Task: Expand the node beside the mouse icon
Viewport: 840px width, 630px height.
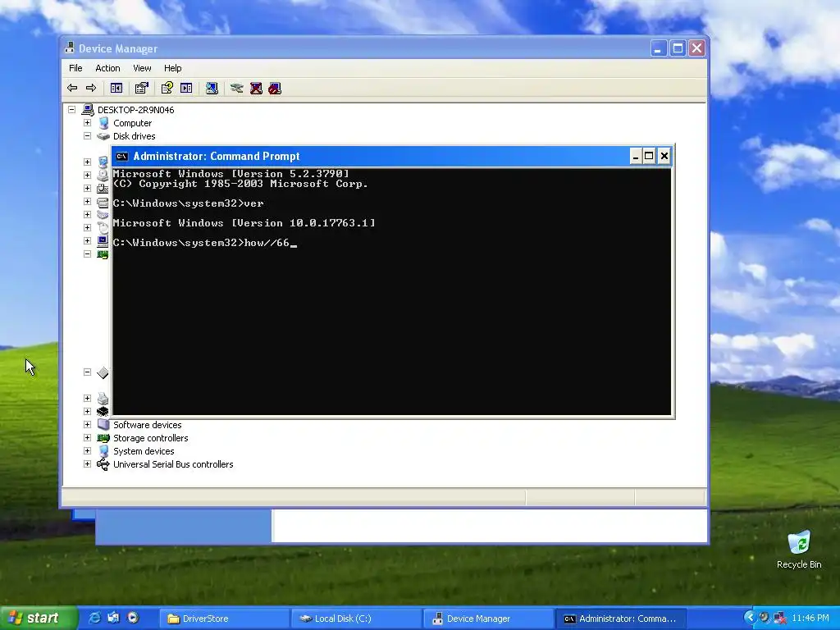Action: (87, 228)
